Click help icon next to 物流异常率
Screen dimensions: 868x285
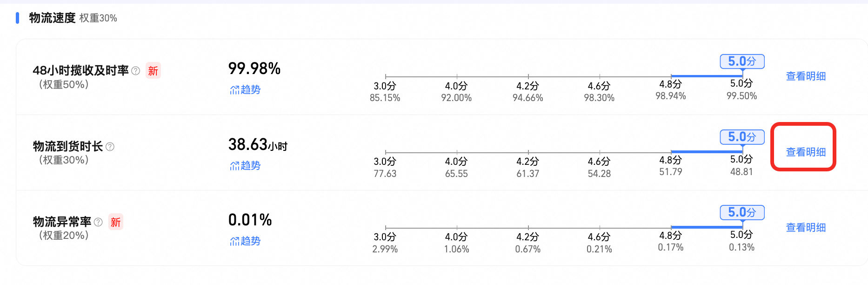pos(98,222)
